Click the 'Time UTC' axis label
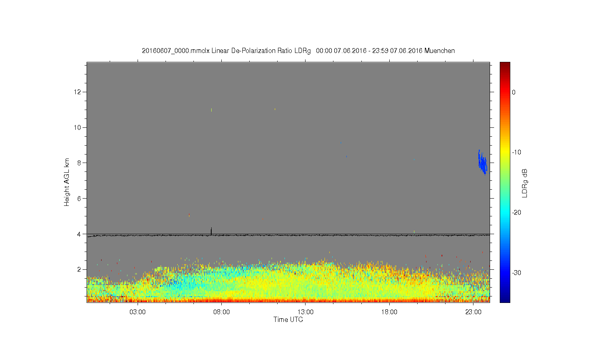This screenshot has height=364, width=607. [288, 320]
